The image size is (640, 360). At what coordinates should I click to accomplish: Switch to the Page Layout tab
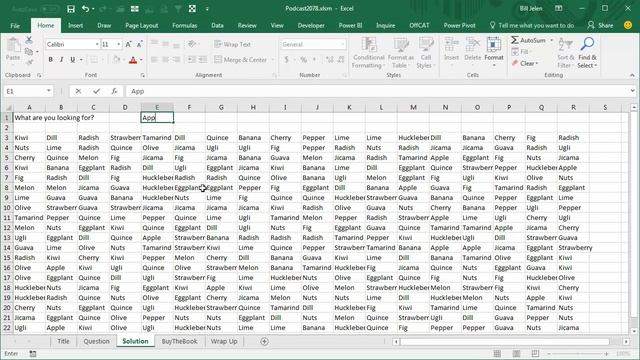142,25
